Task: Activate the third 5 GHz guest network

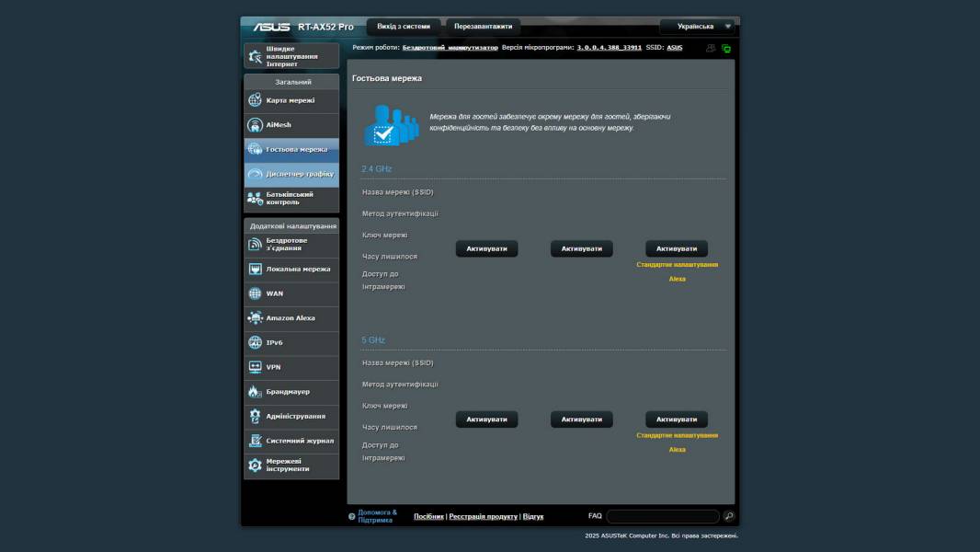Action: coord(677,420)
